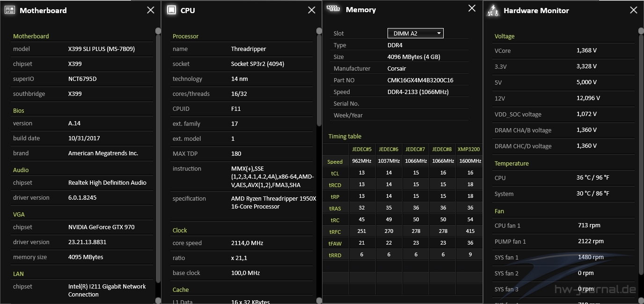Click the tRRD row label

[x=335, y=255]
